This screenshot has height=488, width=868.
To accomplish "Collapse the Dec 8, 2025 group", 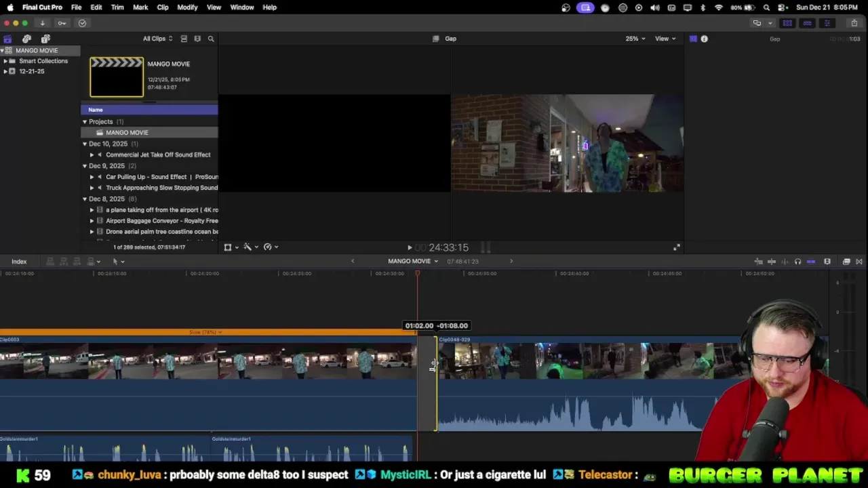I will click(85, 199).
